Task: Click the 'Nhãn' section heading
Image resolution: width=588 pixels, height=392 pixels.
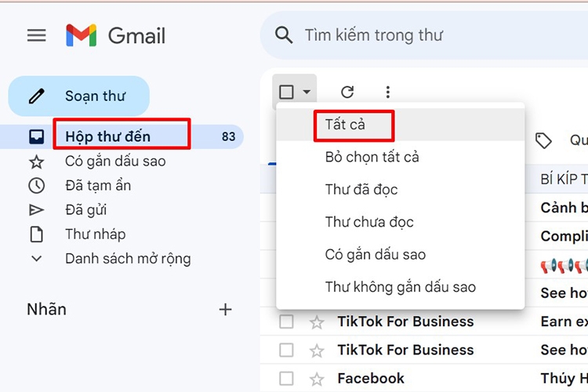Action: [46, 310]
